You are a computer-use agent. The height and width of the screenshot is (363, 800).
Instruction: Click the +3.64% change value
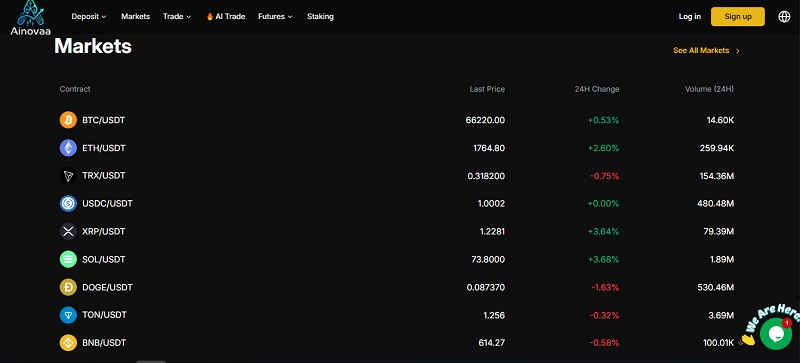point(604,232)
